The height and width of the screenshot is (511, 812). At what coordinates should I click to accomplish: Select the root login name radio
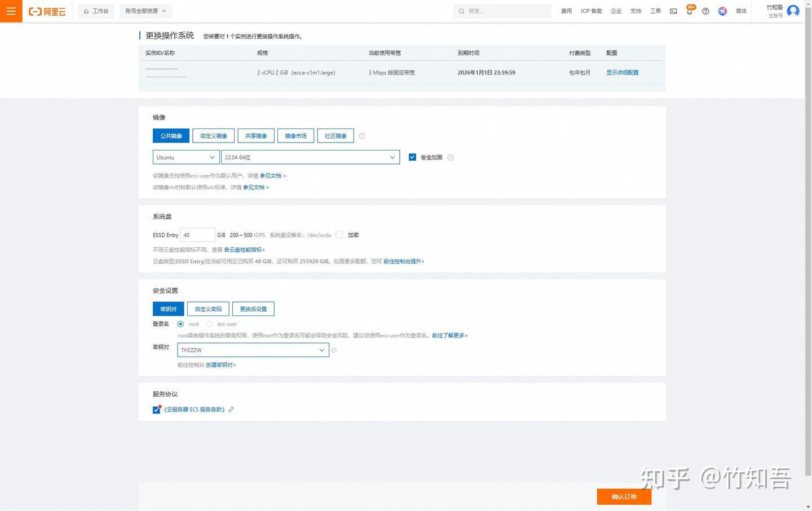point(180,324)
